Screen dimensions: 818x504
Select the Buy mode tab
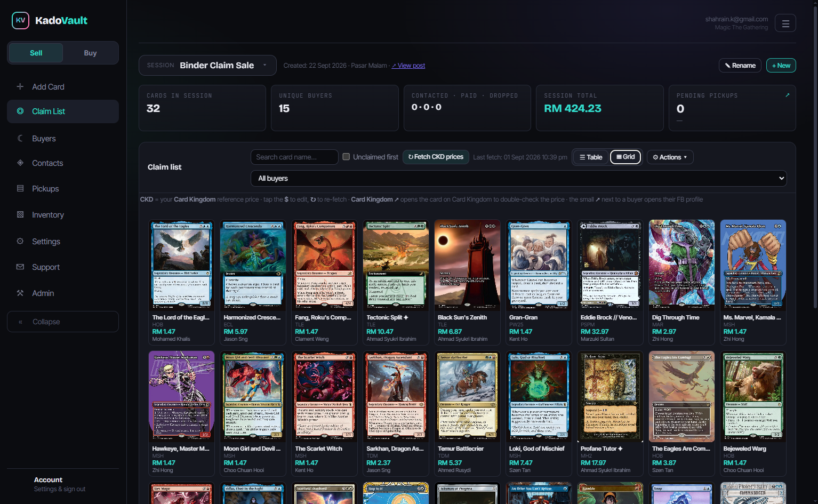(x=90, y=53)
